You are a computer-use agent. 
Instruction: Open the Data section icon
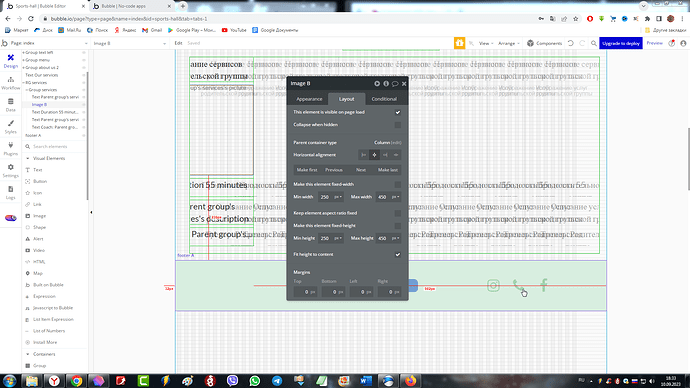tap(11, 105)
